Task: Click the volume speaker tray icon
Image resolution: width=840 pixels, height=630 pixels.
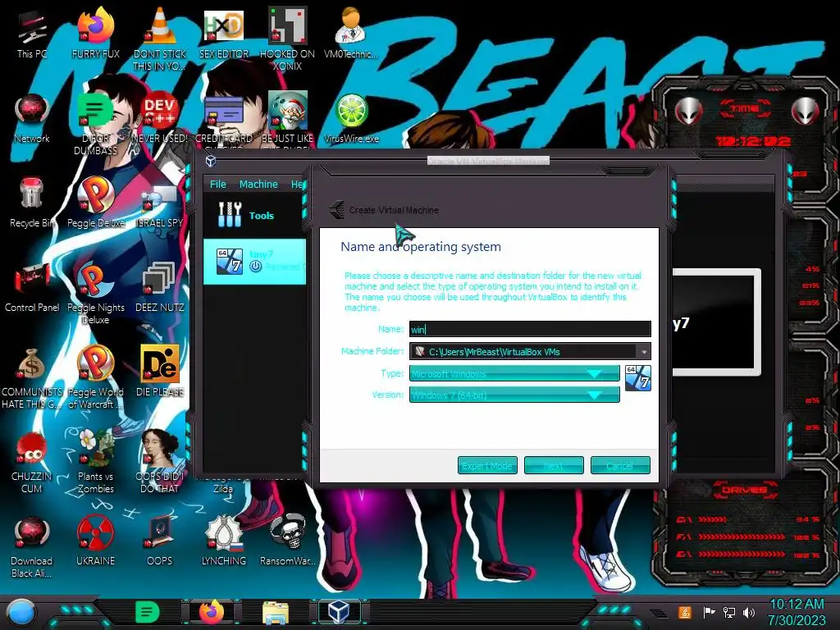Action: tap(749, 612)
